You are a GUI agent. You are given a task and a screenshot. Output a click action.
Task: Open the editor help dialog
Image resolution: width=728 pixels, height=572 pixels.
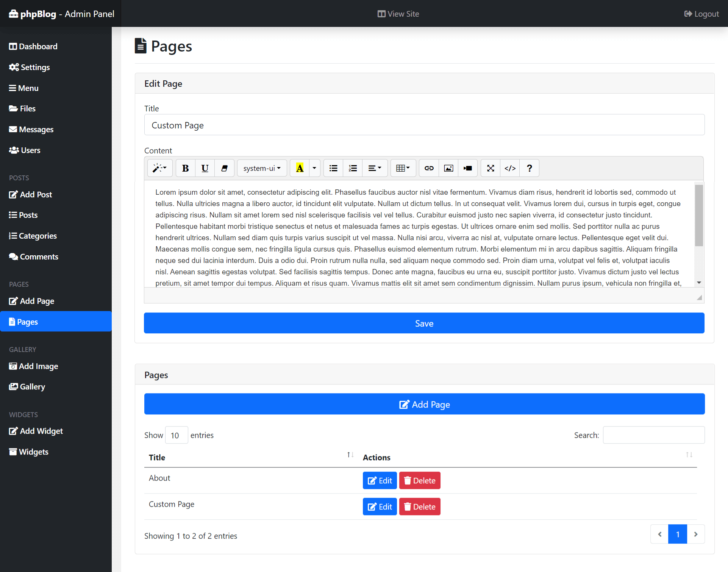point(529,168)
